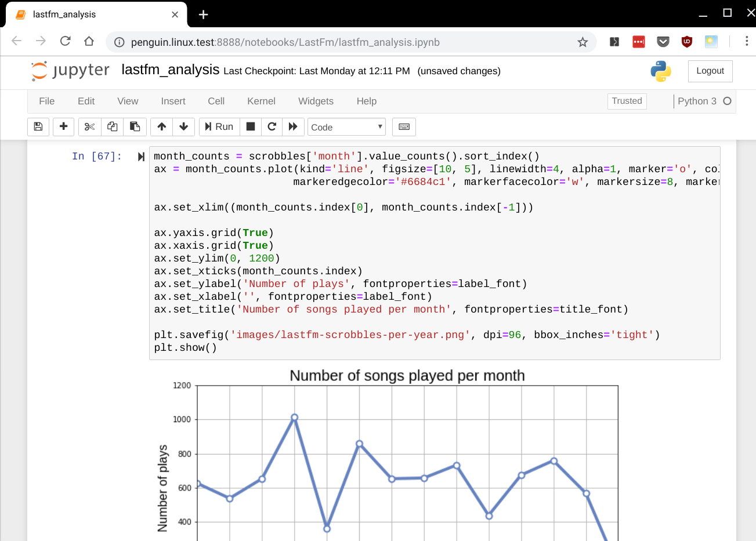The width and height of the screenshot is (756, 541).
Task: Restart kernel and run all via fast-forward icon
Action: (x=293, y=126)
